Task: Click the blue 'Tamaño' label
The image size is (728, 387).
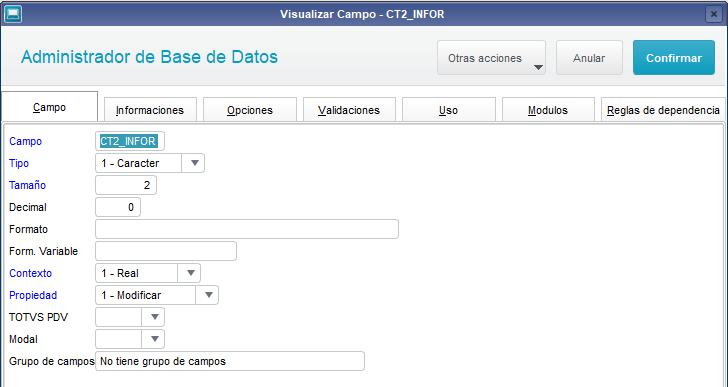Action: [27, 185]
